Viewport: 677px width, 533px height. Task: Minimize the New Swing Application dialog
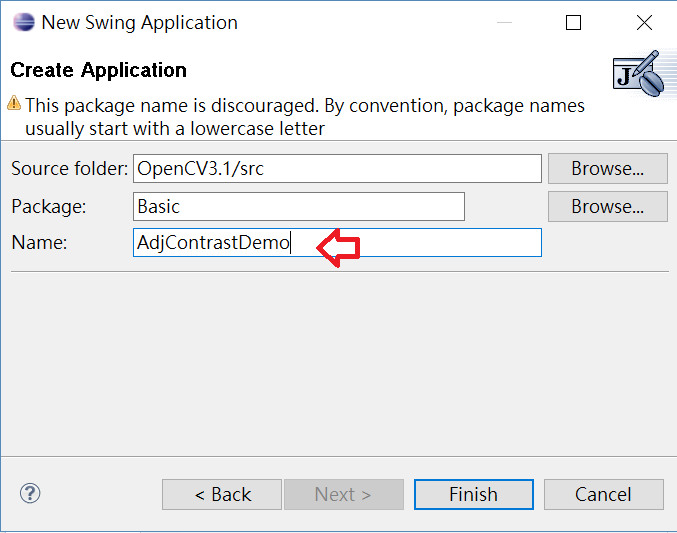tap(504, 22)
